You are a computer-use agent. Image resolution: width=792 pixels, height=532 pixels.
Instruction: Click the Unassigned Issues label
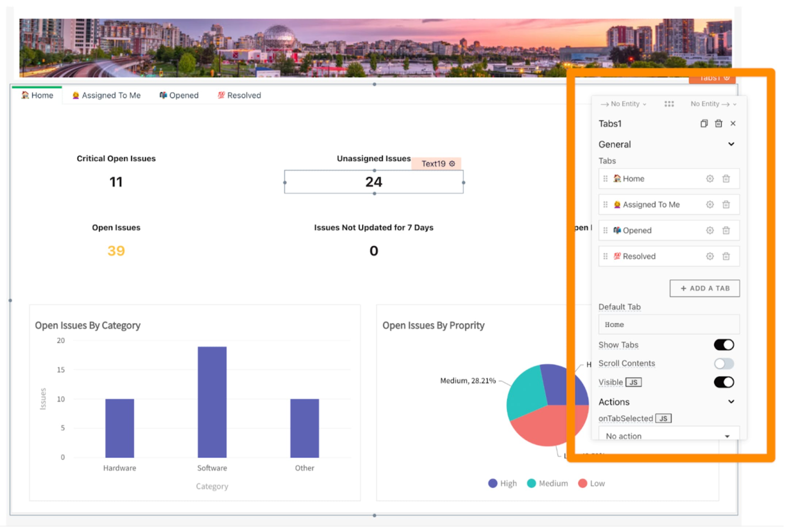374,158
